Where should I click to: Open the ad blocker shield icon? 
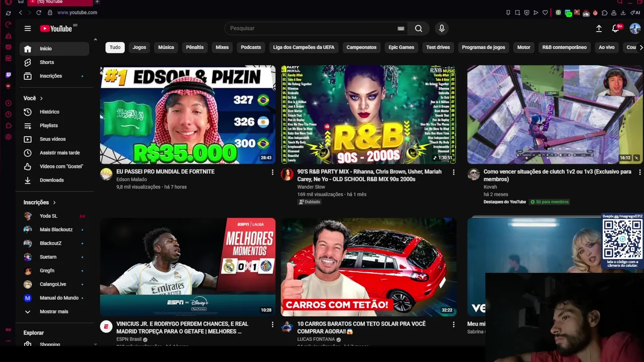tap(527, 13)
